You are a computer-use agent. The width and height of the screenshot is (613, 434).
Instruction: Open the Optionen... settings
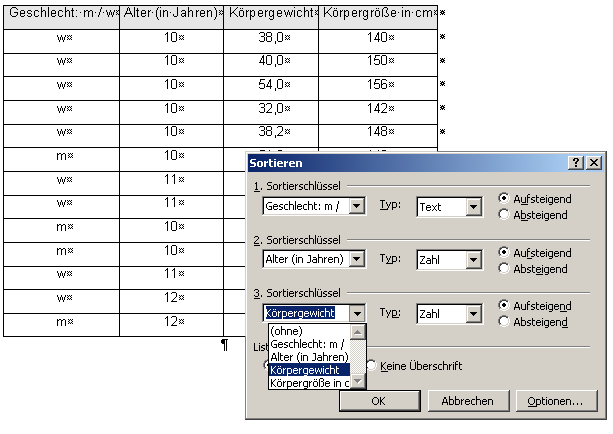[557, 401]
